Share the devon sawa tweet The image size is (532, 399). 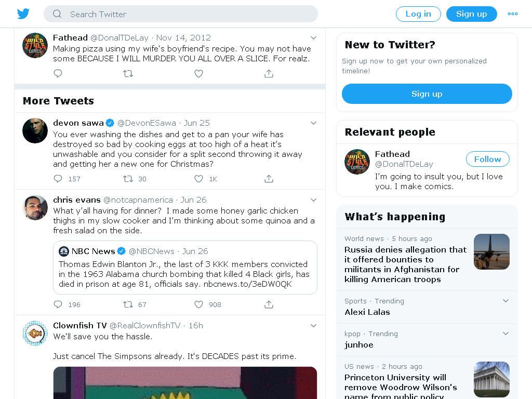tap(269, 179)
